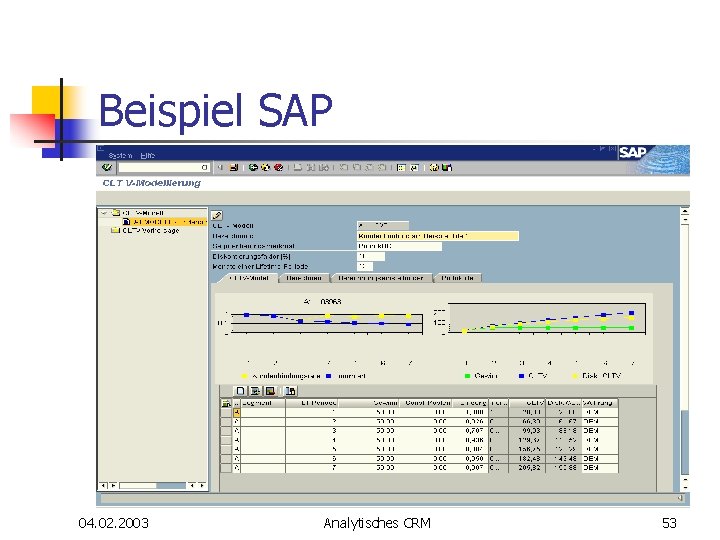Click first icon in table toolbar
The image size is (720, 540).
[x=240, y=391]
